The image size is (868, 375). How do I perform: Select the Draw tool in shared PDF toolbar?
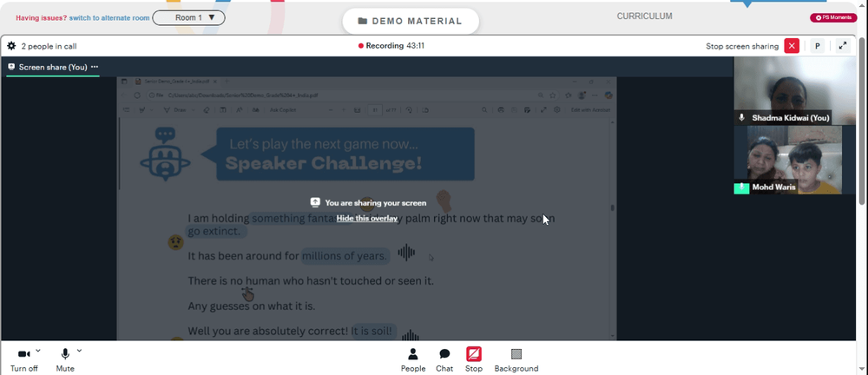175,109
